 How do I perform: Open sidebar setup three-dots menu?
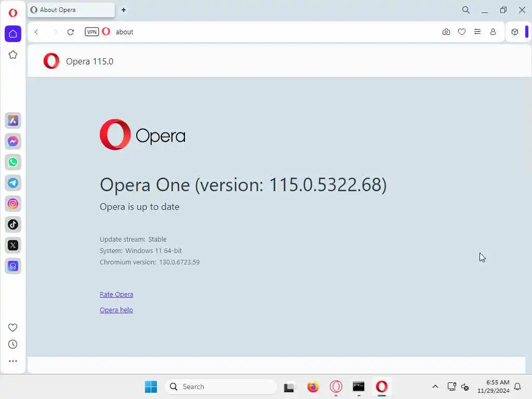coord(12,361)
